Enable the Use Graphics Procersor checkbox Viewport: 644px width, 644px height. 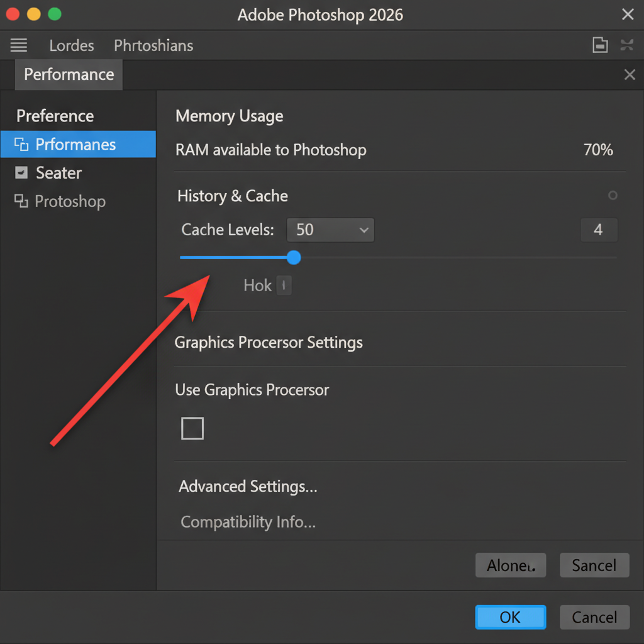(192, 428)
